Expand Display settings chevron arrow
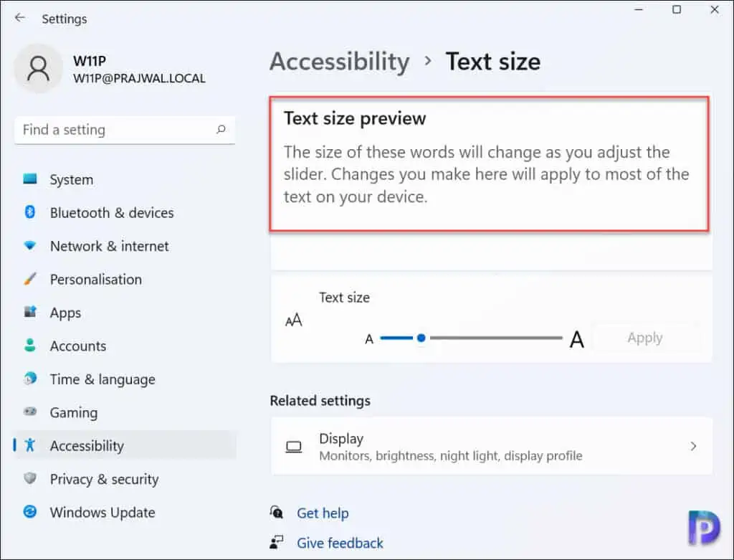The width and height of the screenshot is (734, 560). click(693, 446)
